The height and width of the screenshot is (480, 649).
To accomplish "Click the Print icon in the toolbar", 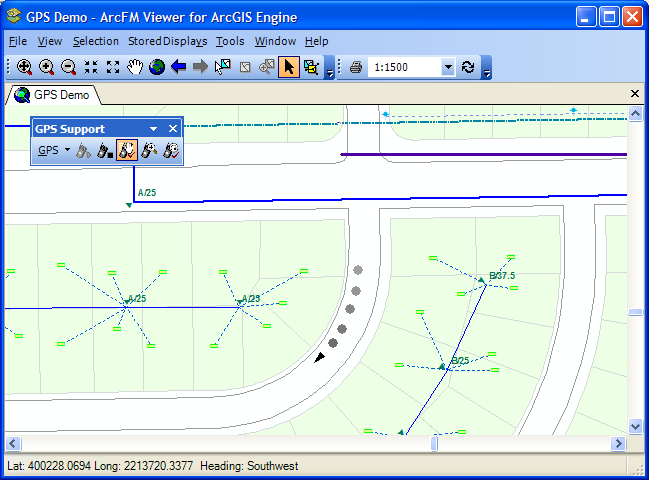I will pos(354,67).
